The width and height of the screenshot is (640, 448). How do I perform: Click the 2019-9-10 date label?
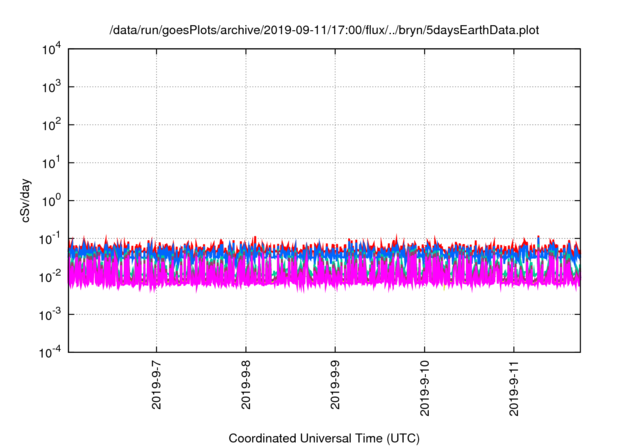(x=424, y=388)
